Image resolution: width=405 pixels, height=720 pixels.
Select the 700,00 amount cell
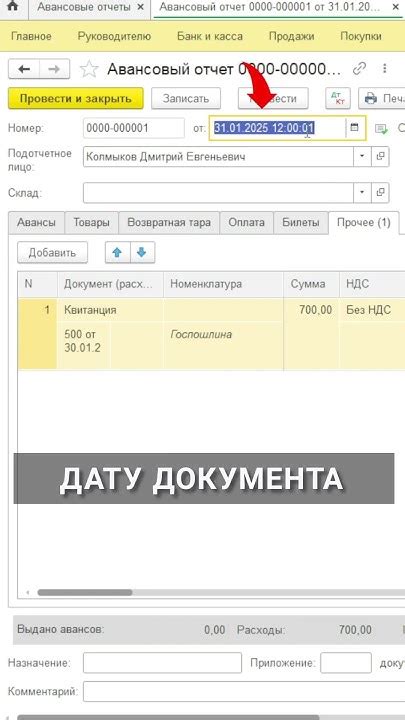pyautogui.click(x=311, y=310)
